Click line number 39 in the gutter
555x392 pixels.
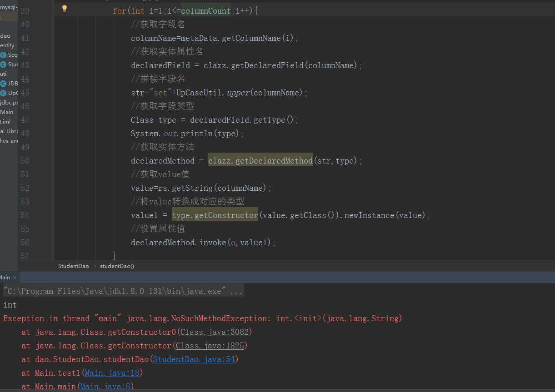[25, 11]
